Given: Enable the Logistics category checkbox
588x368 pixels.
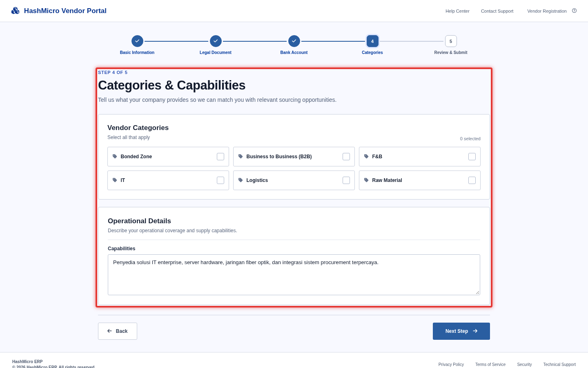Looking at the screenshot, I should tap(346, 180).
